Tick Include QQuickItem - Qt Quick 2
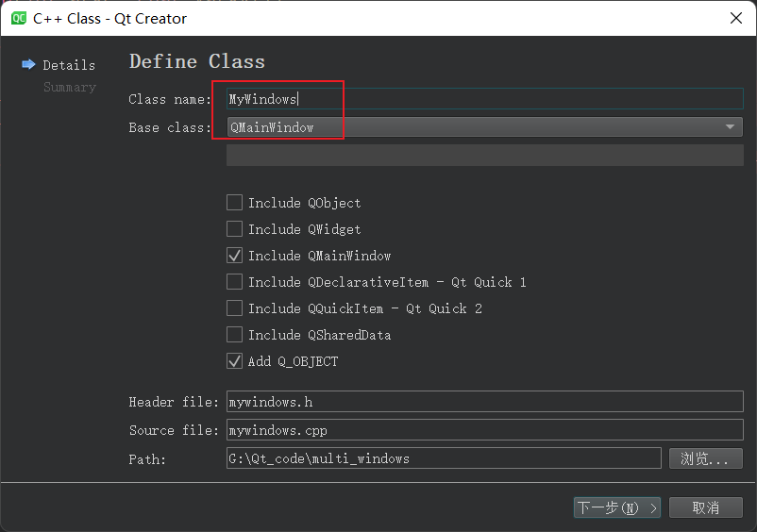The width and height of the screenshot is (757, 532). 235,308
